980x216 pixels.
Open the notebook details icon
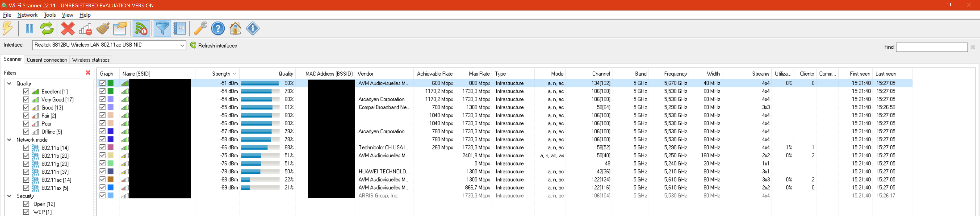tap(180, 29)
